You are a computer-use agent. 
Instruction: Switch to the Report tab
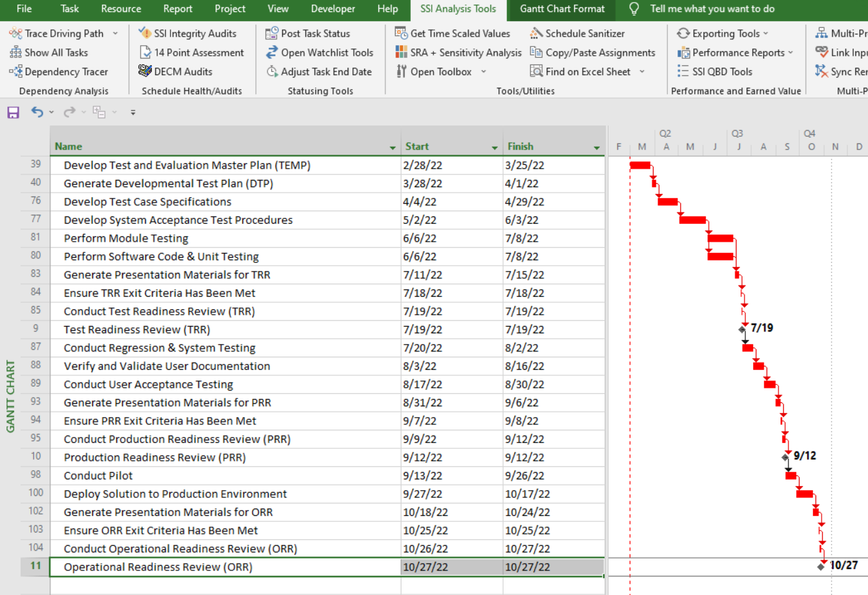[178, 9]
